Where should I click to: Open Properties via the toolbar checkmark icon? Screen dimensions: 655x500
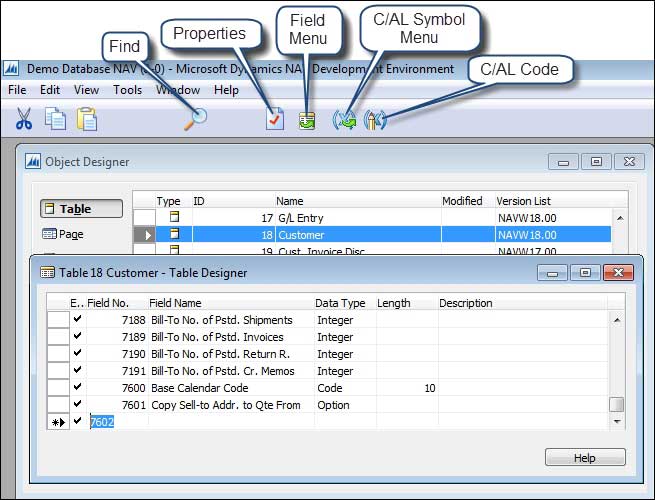coord(275,119)
